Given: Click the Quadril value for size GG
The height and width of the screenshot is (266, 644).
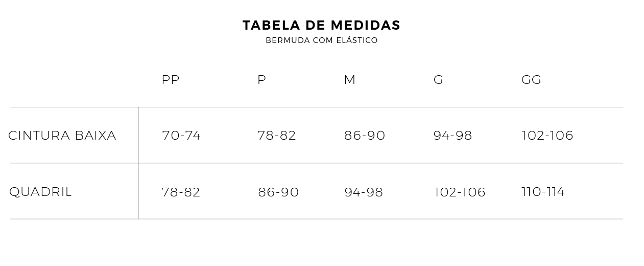Looking at the screenshot, I should (543, 192).
